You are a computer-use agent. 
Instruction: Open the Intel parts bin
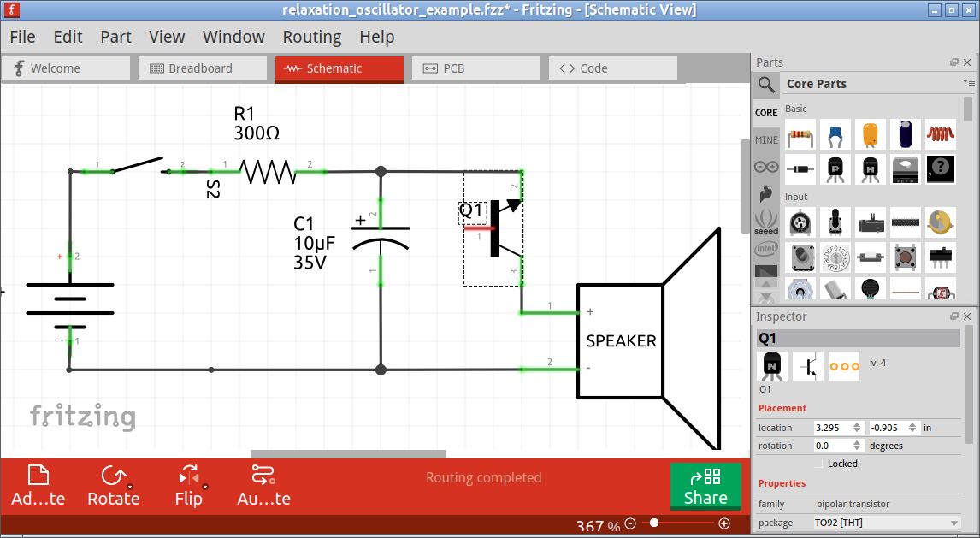[x=765, y=249]
